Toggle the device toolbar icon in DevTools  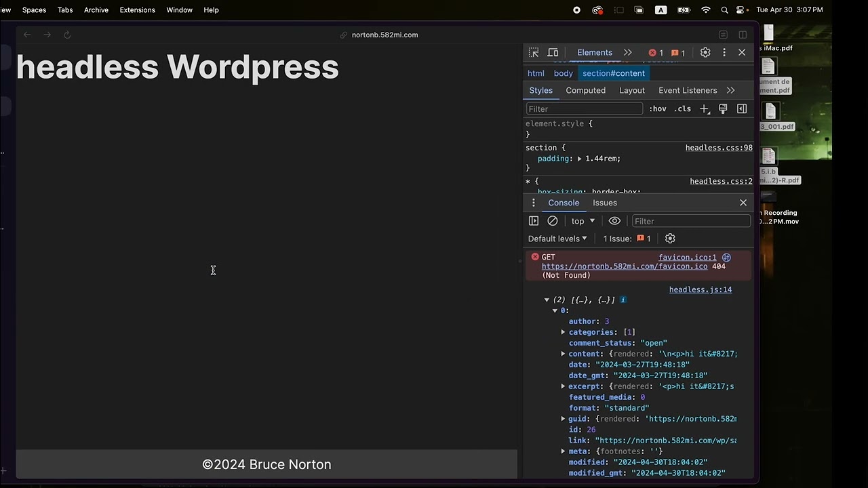click(x=553, y=52)
